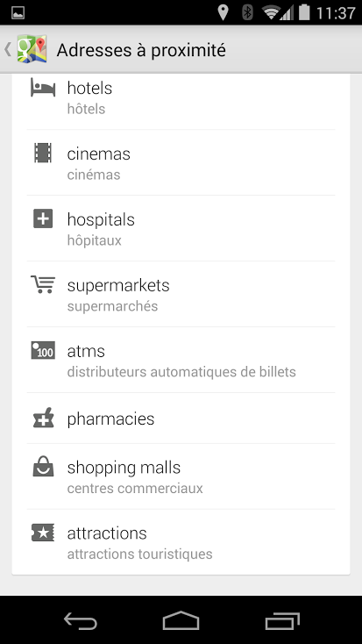Tap the attractions ticket star icon
Viewport: 362px width, 644px height.
(43, 533)
